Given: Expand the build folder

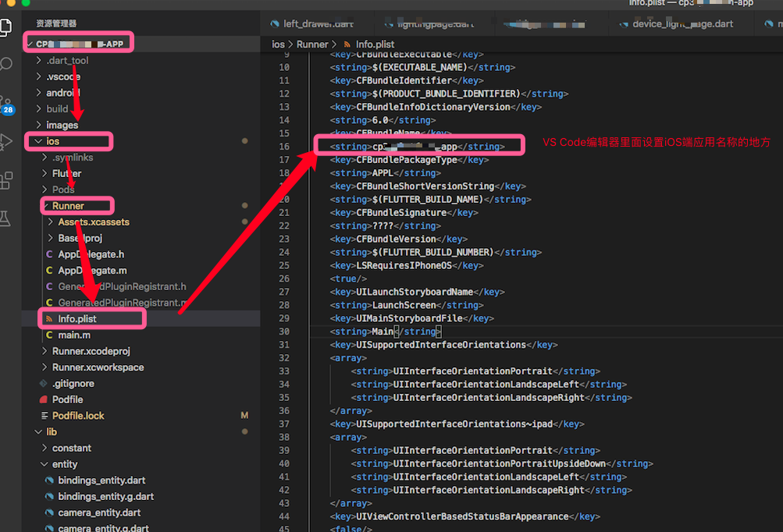Looking at the screenshot, I should click(57, 108).
